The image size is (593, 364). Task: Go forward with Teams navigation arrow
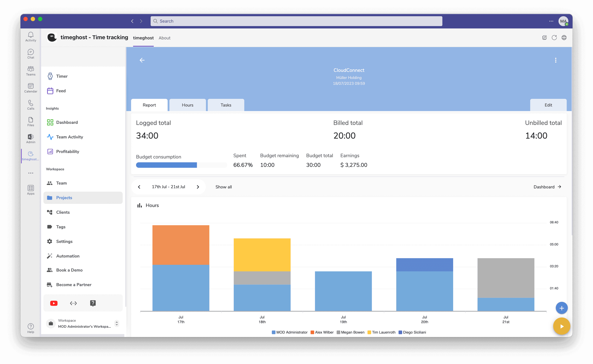click(141, 21)
